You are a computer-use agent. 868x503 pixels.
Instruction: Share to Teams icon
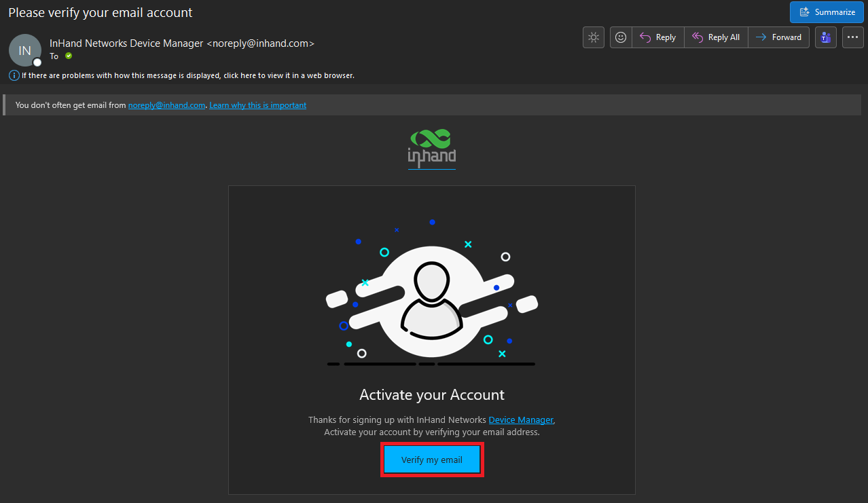click(826, 37)
